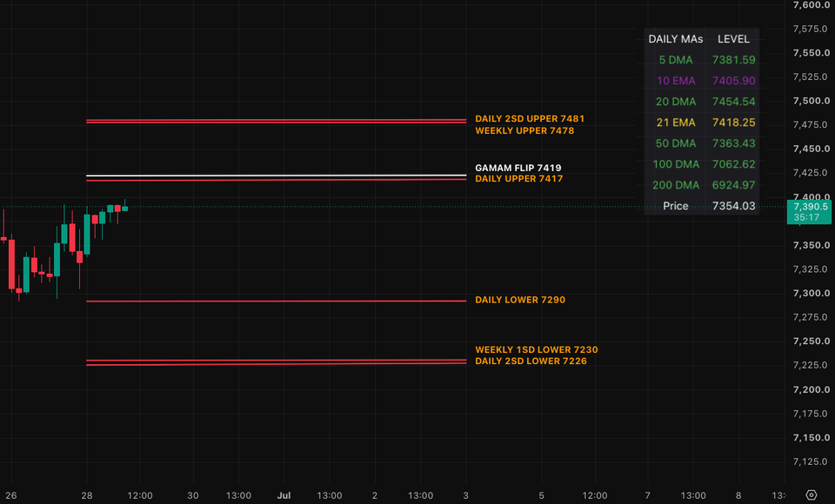Click the 6924.97 level value
This screenshot has height=504, width=835.
[x=734, y=185]
